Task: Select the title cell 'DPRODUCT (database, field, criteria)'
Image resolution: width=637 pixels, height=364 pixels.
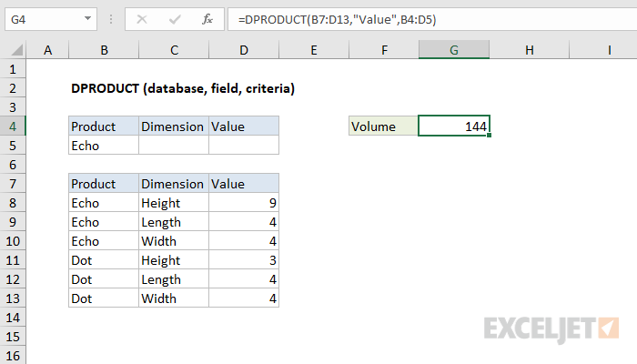Action: (x=183, y=88)
